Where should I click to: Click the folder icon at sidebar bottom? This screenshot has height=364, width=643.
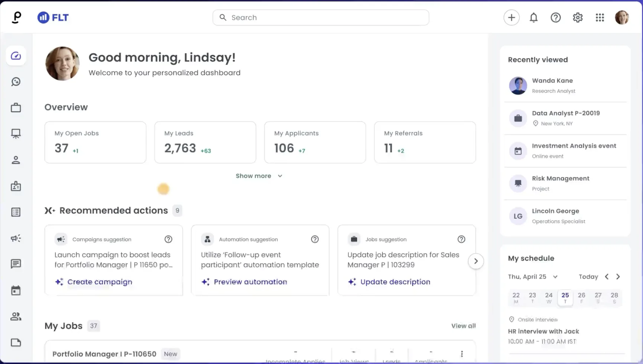tap(16, 342)
